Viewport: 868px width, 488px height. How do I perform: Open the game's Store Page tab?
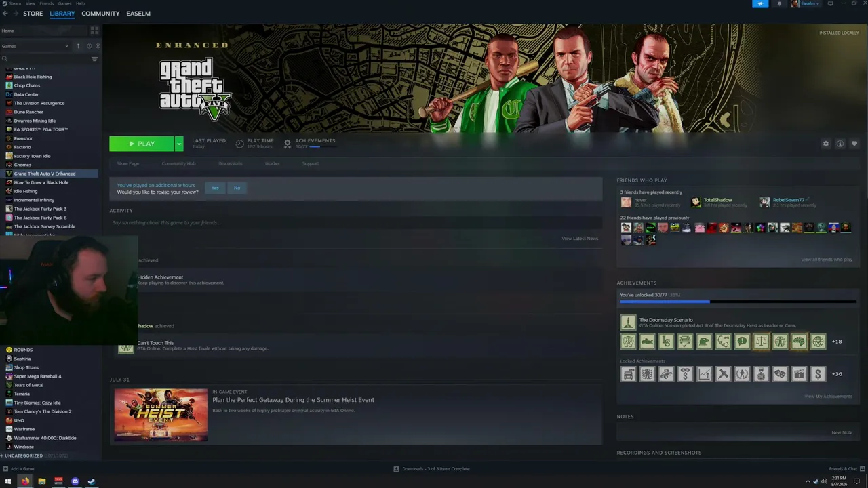(127, 163)
